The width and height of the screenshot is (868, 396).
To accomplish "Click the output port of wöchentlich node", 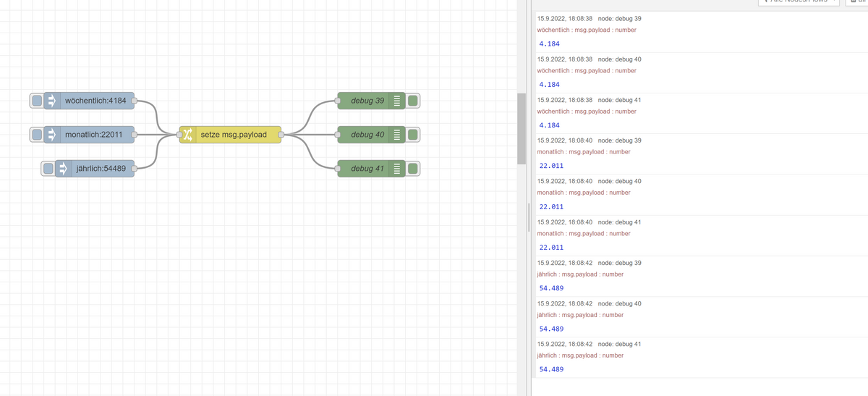I will (135, 101).
